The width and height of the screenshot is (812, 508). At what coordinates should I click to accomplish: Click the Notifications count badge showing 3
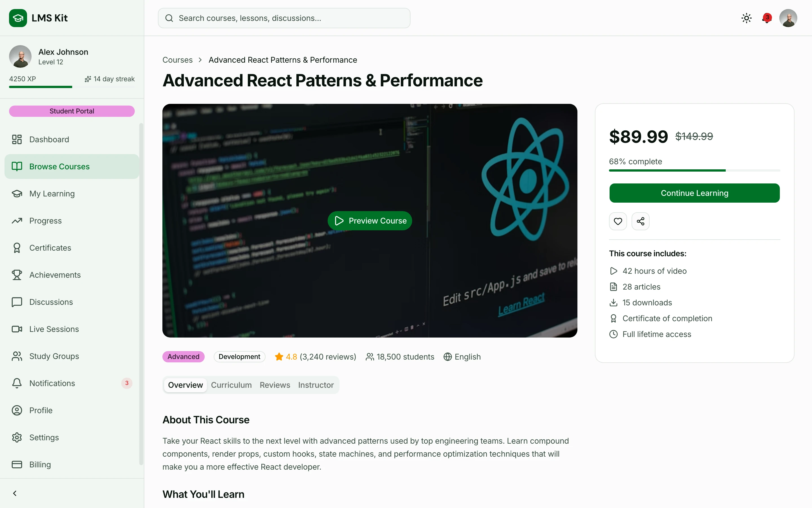point(127,383)
